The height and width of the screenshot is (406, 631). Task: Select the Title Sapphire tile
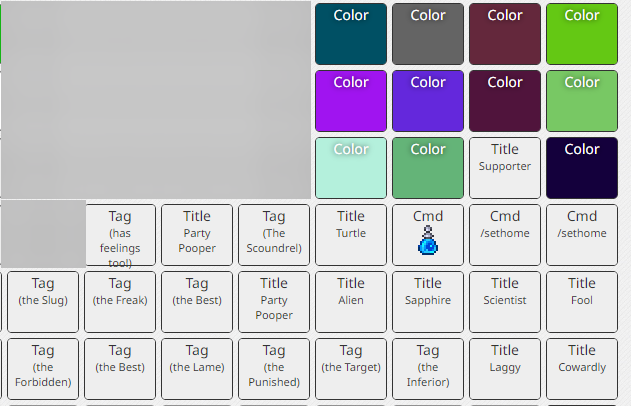coord(428,302)
